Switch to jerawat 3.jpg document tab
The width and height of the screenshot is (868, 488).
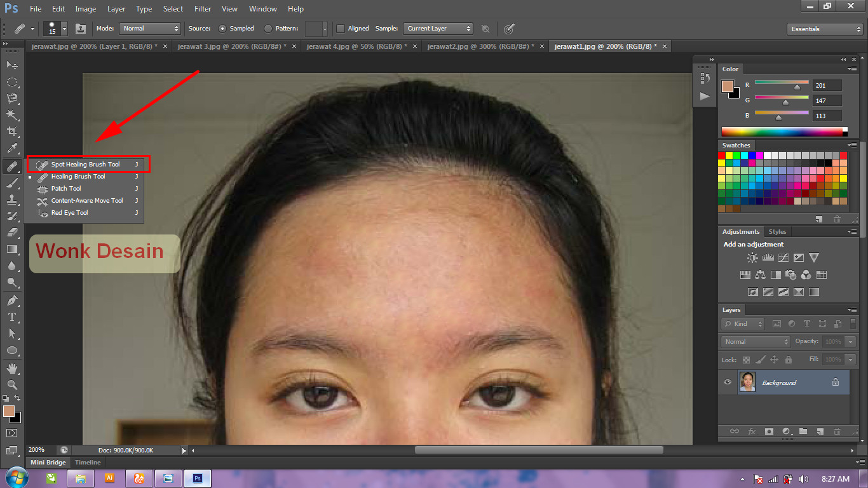click(x=232, y=46)
